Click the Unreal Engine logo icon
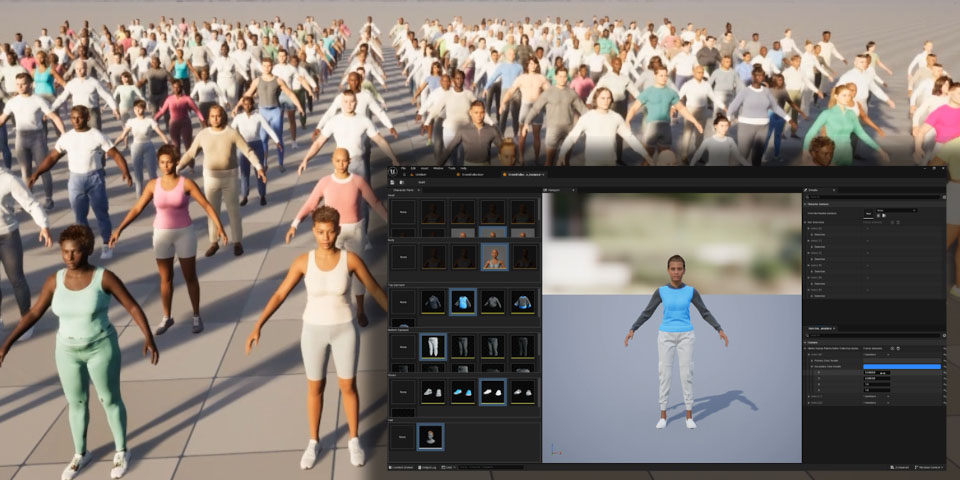The height and width of the screenshot is (480, 960). point(393,171)
